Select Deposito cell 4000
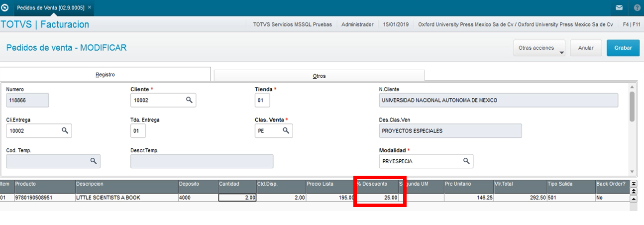The image size is (644, 225). pos(198,198)
